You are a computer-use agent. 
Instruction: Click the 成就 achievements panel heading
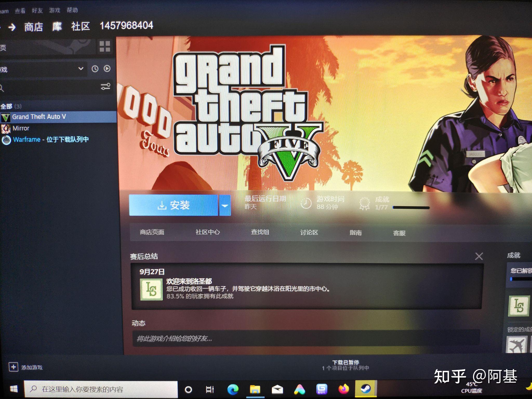tap(514, 255)
